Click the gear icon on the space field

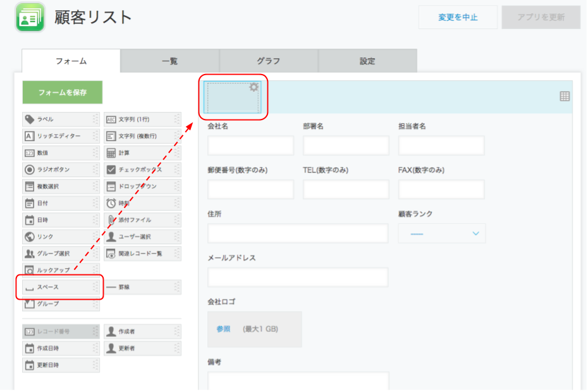click(x=254, y=87)
